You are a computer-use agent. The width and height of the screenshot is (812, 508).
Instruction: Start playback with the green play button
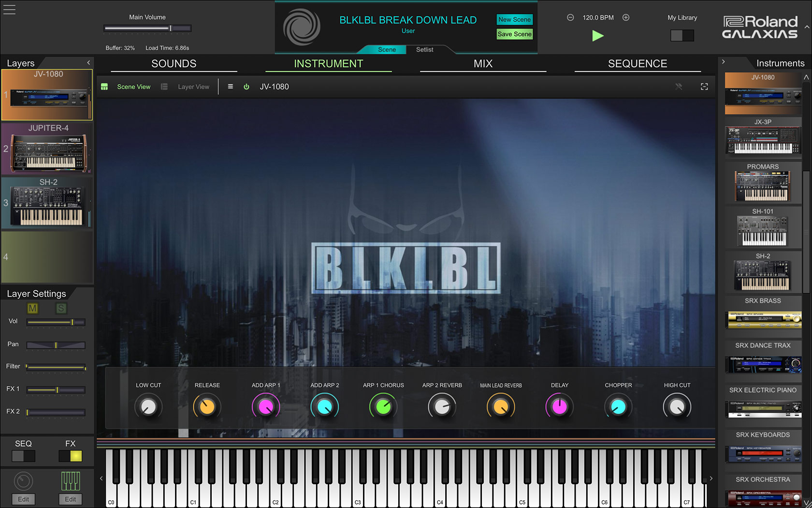coord(598,35)
